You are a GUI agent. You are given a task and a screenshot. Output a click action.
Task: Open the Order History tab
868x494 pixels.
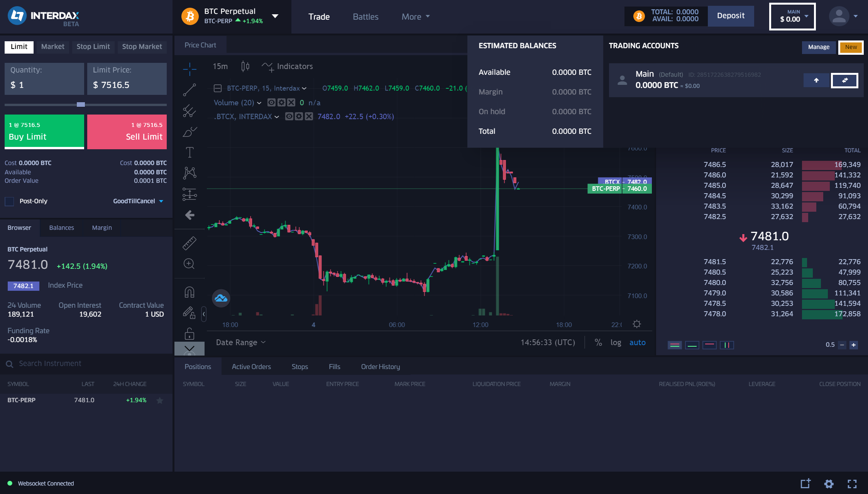[x=381, y=367]
